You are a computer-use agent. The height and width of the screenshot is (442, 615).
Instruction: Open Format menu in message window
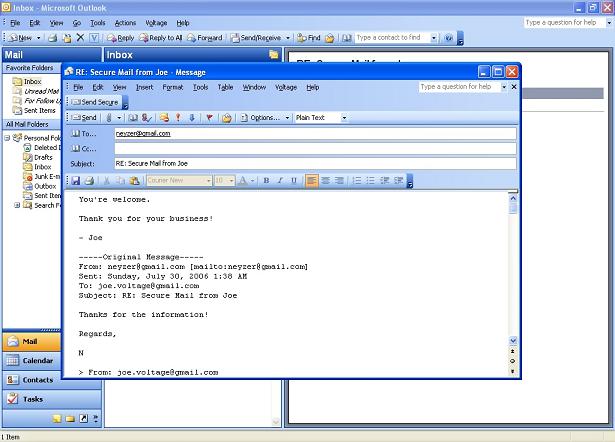pyautogui.click(x=173, y=87)
